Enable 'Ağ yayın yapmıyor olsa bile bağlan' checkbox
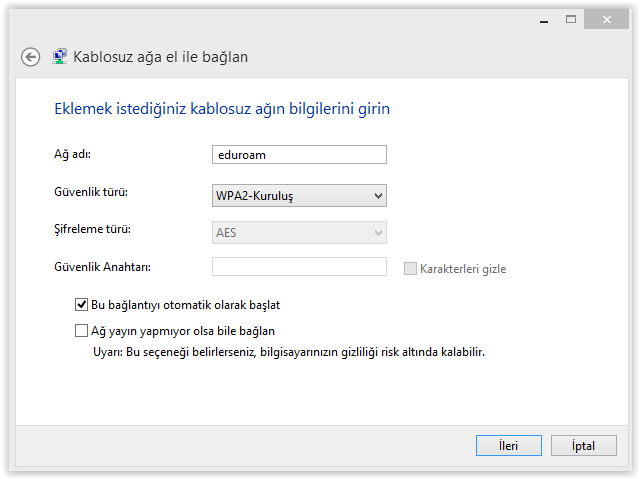The width and height of the screenshot is (640, 479). [81, 330]
